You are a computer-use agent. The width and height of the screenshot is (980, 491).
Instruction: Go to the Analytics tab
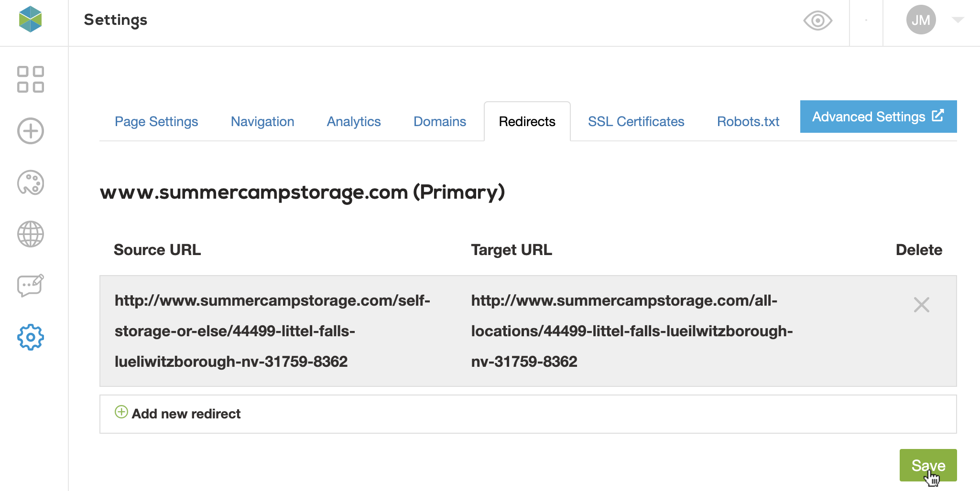[354, 122]
